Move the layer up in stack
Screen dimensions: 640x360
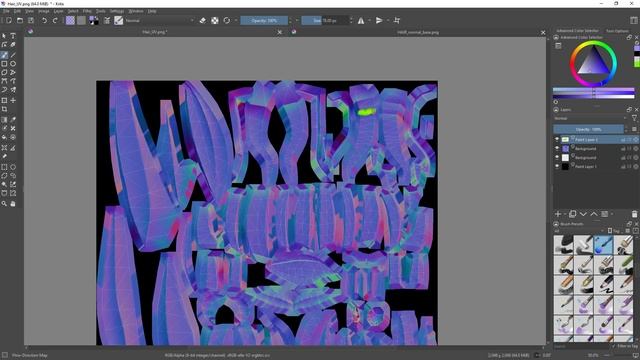click(x=594, y=214)
